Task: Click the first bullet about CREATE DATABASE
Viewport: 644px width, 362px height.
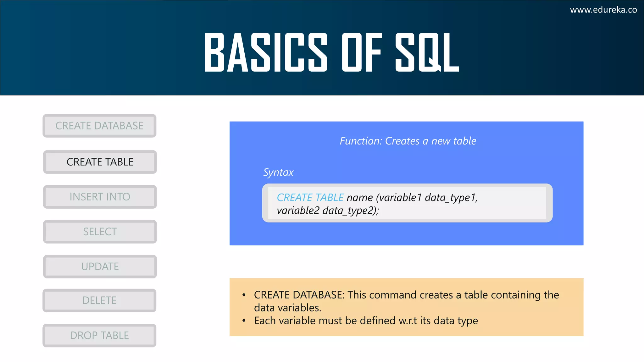Action: tap(406, 295)
